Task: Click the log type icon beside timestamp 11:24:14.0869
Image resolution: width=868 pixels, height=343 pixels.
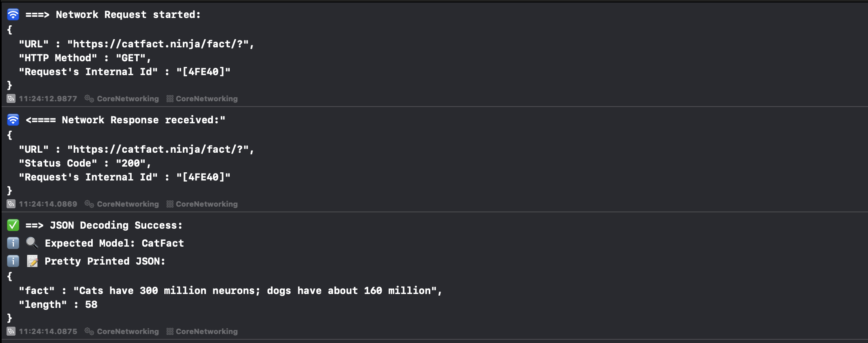Action: (x=11, y=204)
